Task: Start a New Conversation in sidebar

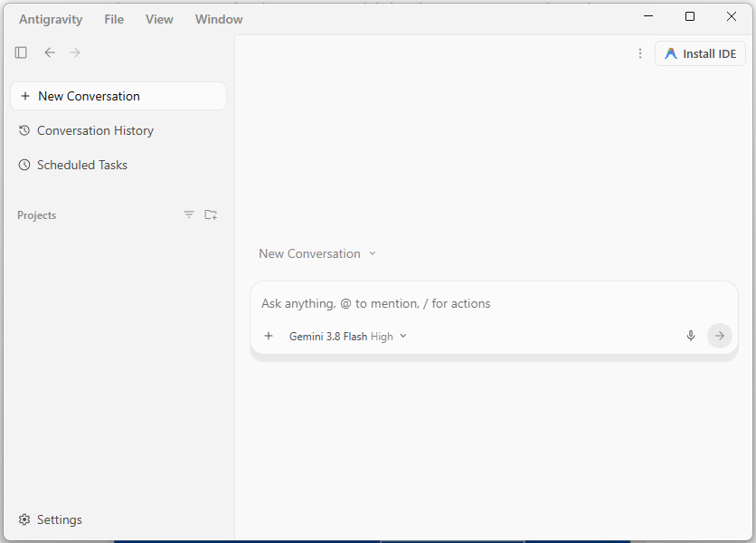Action: 118,96
